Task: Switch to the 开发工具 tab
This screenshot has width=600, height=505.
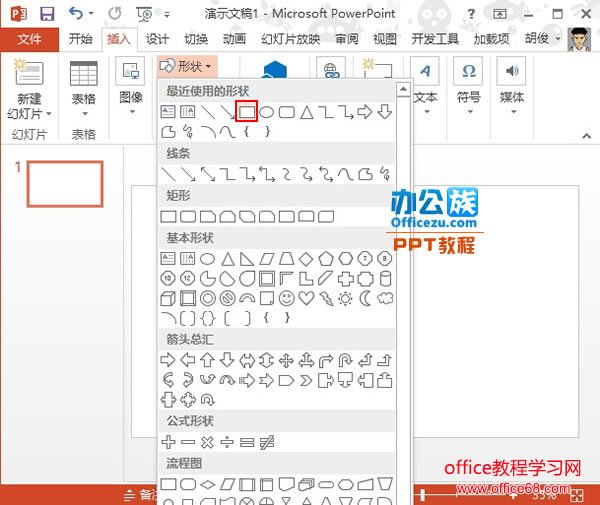Action: coord(435,39)
